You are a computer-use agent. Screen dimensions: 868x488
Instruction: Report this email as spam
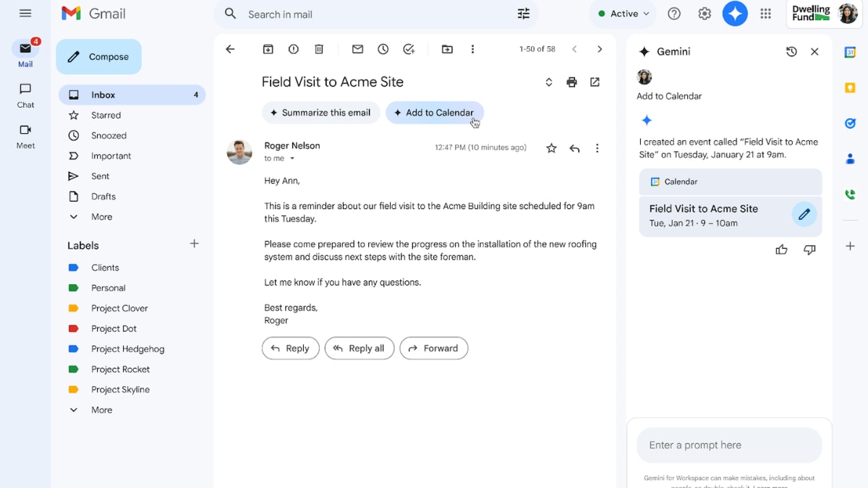pyautogui.click(x=293, y=49)
